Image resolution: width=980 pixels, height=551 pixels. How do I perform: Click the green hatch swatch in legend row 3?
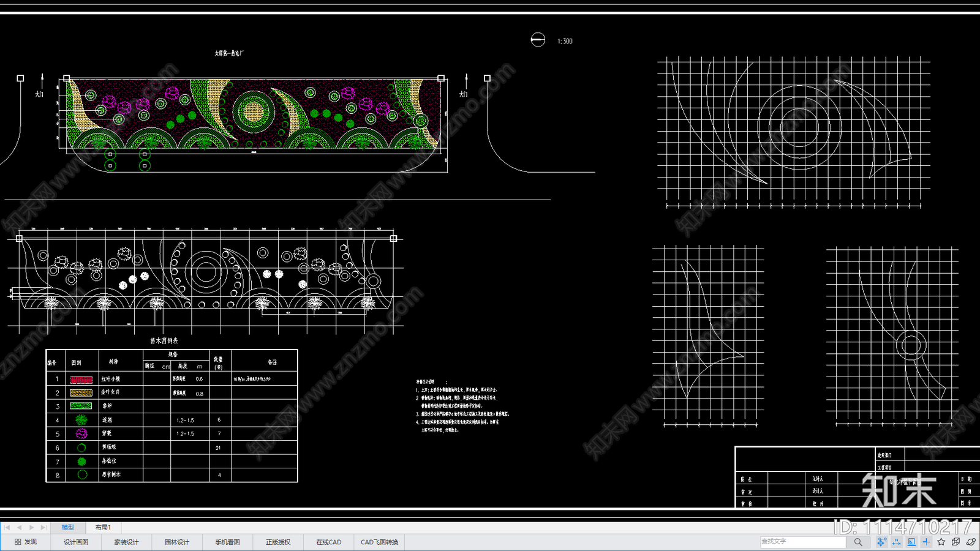81,406
